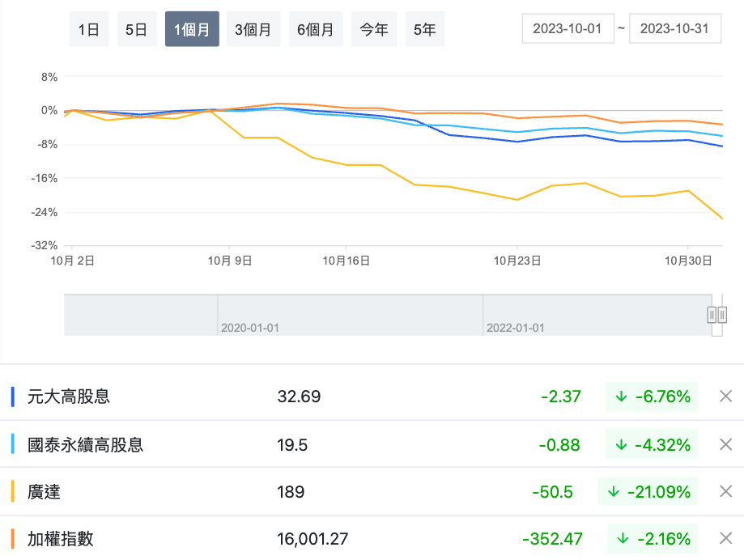Remove 元大高股息 with its X icon

[x=725, y=397]
